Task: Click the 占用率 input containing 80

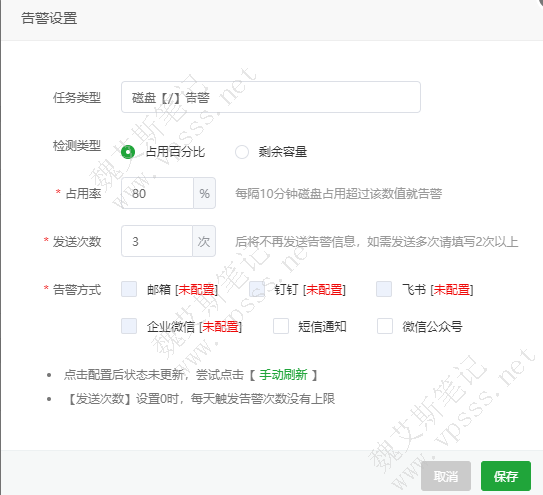Action: [x=157, y=193]
